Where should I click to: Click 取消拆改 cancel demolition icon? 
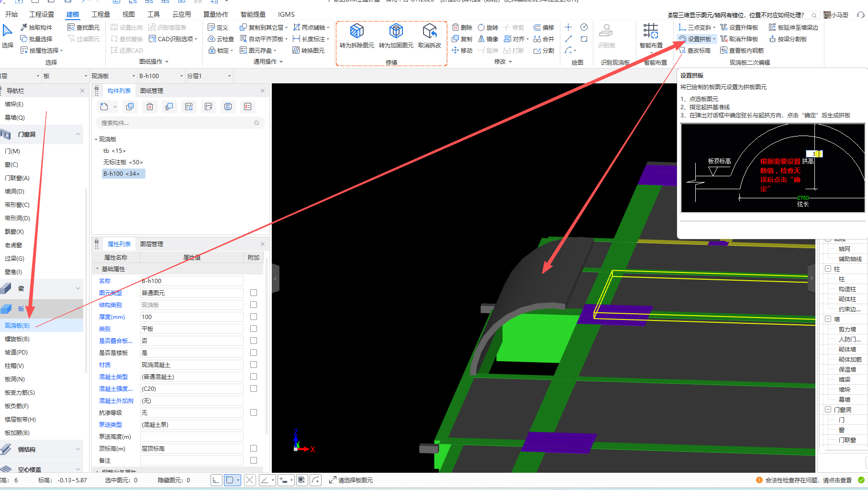click(430, 36)
